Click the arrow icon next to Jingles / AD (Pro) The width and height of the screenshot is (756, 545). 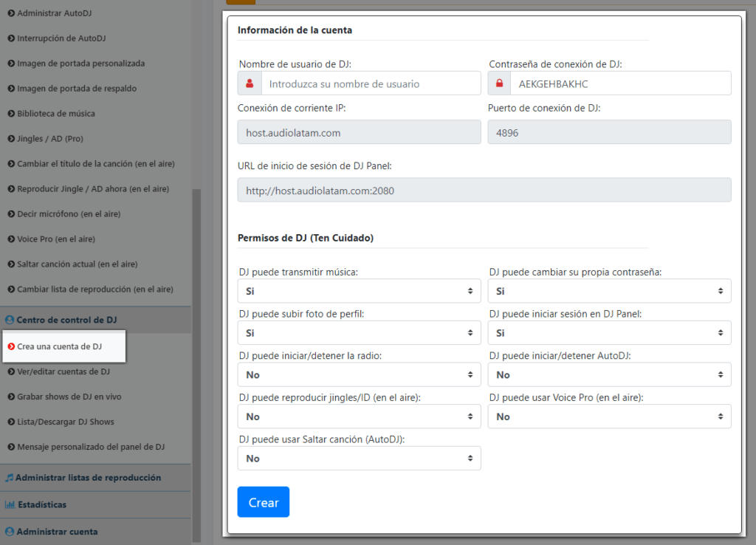(11, 138)
